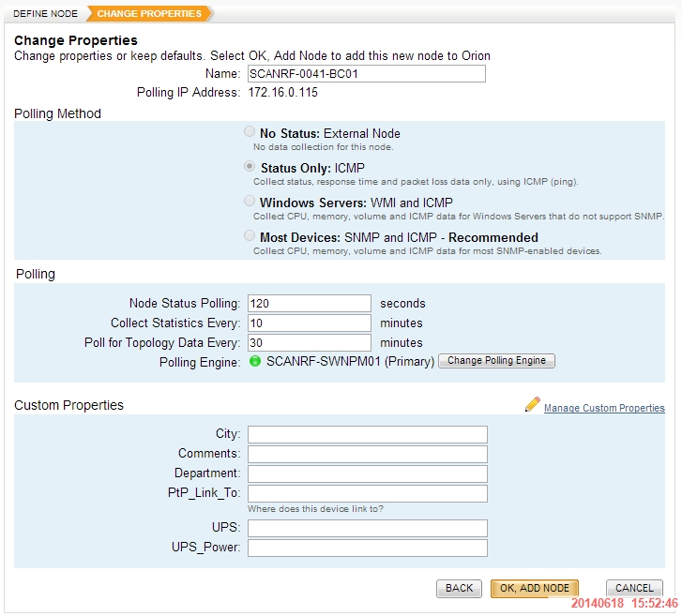This screenshot has width=682, height=616.
Task: Click the Name field containing SCANRF-0041-BC01
Action: (x=367, y=74)
